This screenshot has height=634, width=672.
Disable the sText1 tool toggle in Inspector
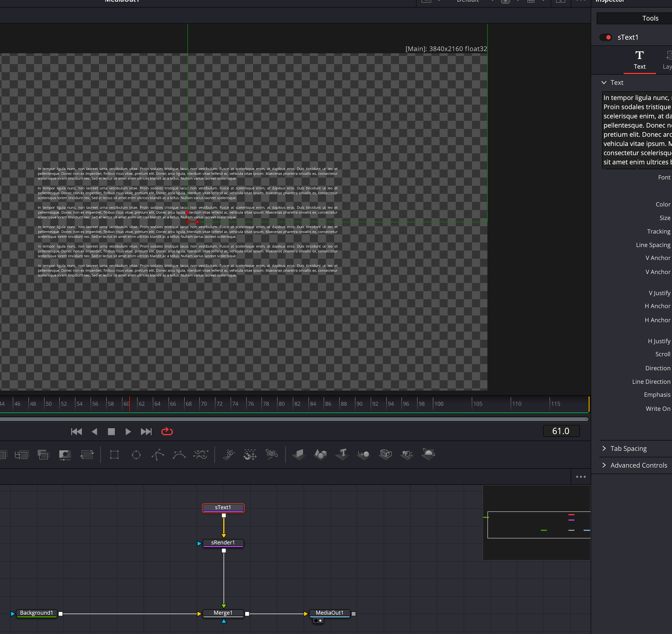[605, 37]
